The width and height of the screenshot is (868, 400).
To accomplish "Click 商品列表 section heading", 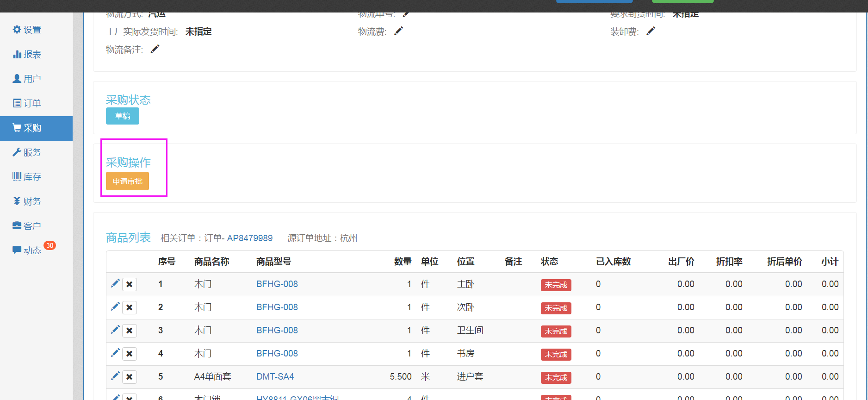I will pyautogui.click(x=128, y=237).
